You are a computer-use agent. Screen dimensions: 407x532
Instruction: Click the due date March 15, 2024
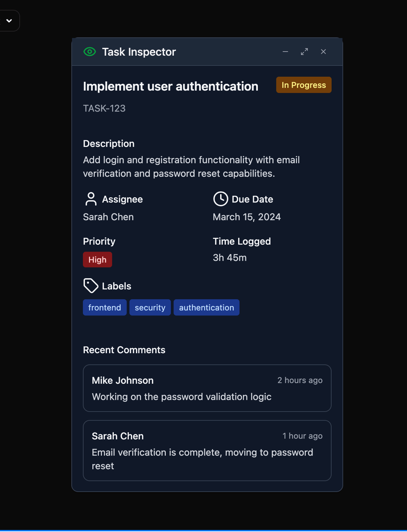pos(247,217)
